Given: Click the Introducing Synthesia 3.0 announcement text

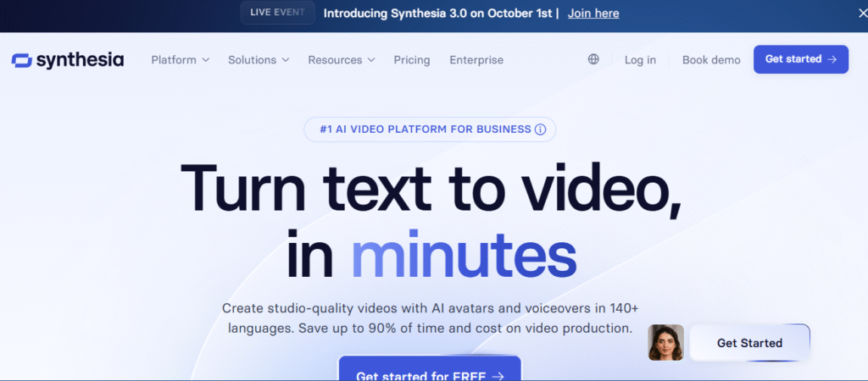Looking at the screenshot, I should [441, 14].
